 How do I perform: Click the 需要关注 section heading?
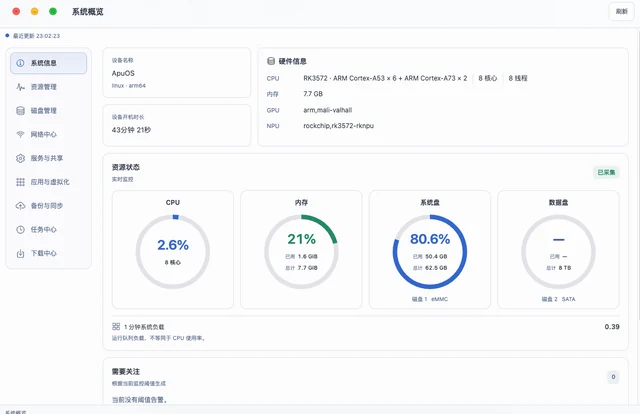click(x=126, y=372)
